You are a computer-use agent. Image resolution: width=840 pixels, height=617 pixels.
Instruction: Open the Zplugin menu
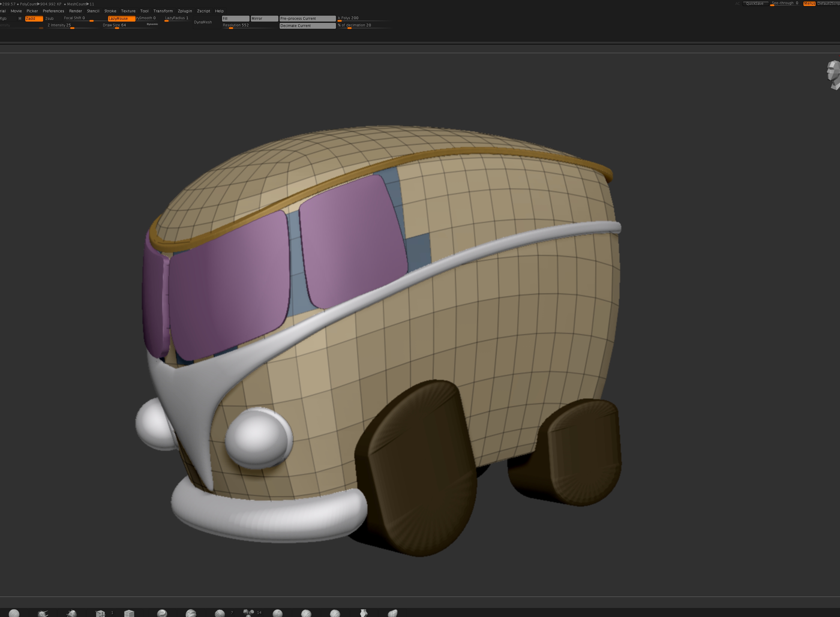185,11
